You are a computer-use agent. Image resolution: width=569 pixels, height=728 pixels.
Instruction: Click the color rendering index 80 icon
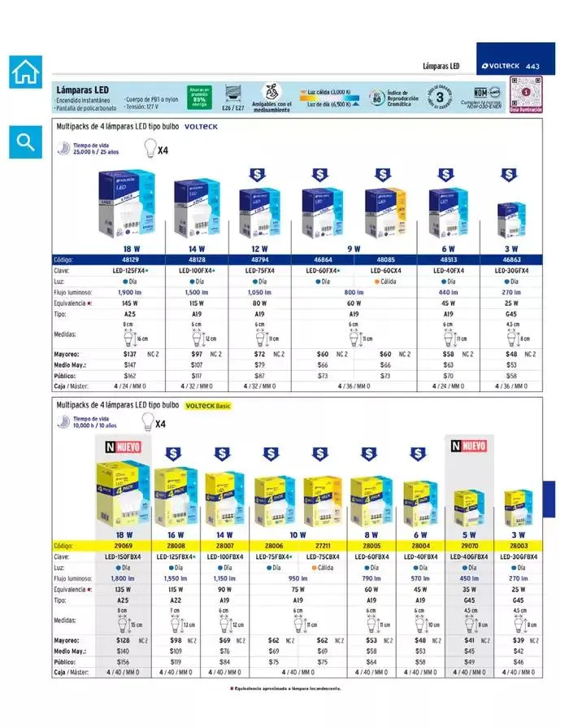pos(376,97)
